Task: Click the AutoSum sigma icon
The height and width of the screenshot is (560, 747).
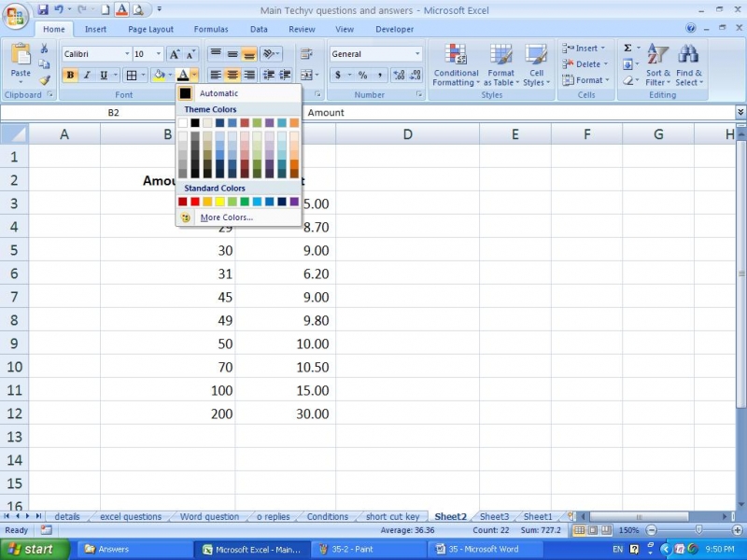Action: pos(627,49)
